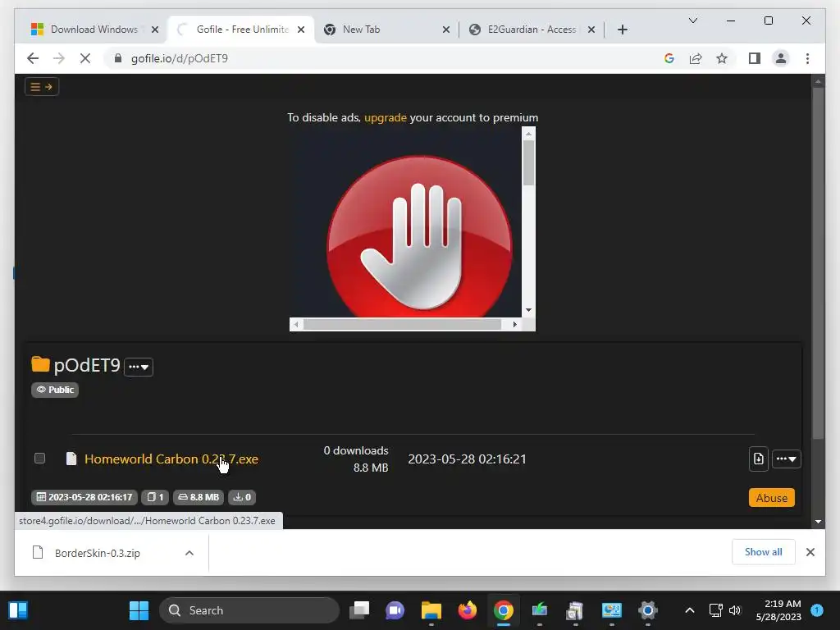Screen dimensions: 840x630
Task: Open Settings gear on taskbar
Action: (x=648, y=610)
